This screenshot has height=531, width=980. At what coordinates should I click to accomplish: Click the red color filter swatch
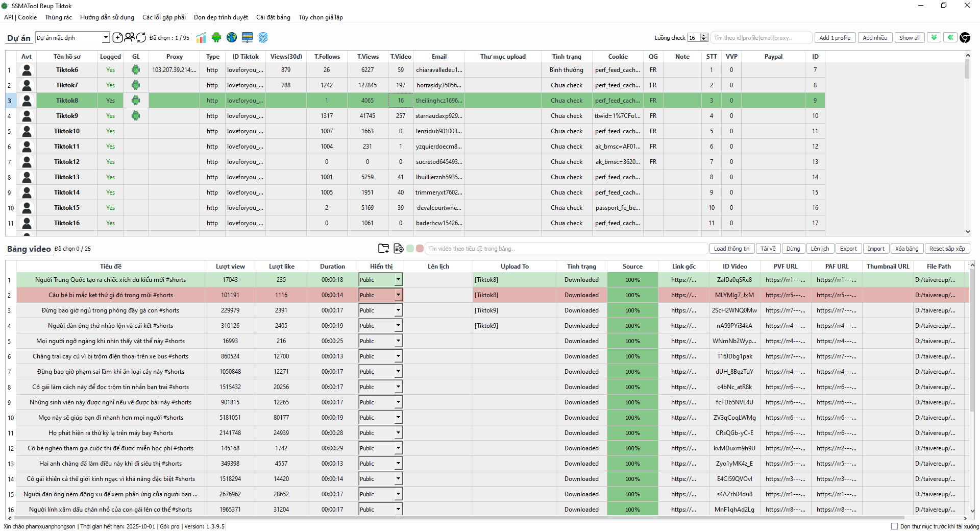coord(420,249)
